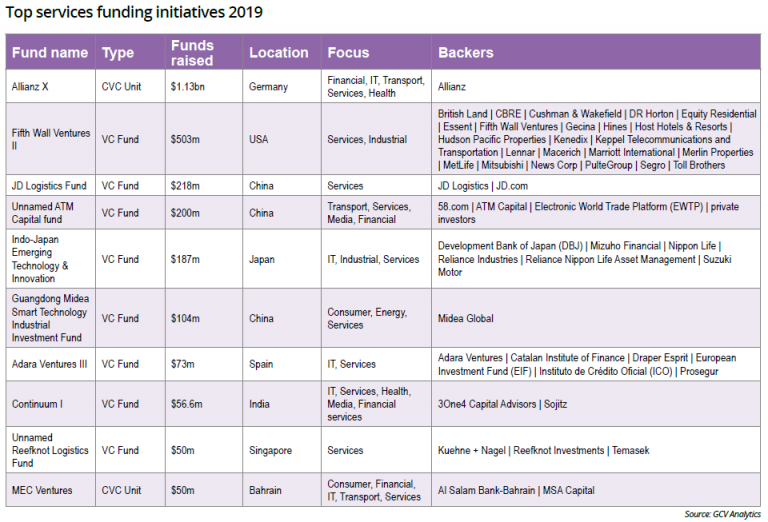Select the 'Germany' location cell
Image resolution: width=768 pixels, height=522 pixels.
coord(271,87)
